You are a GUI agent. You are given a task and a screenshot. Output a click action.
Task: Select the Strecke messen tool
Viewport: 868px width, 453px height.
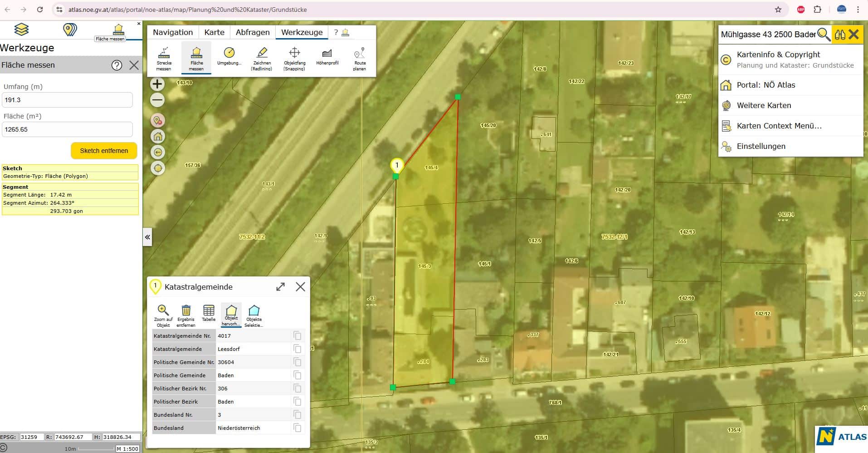(x=164, y=58)
